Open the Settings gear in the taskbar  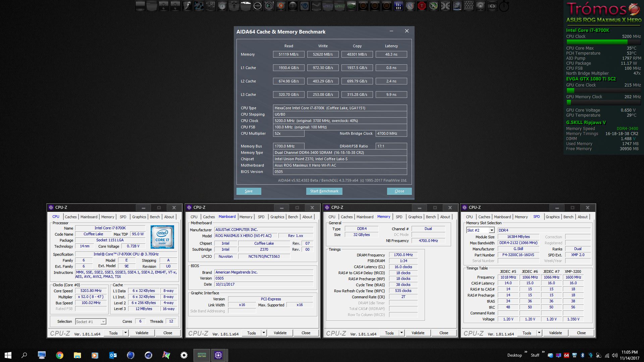(x=184, y=355)
